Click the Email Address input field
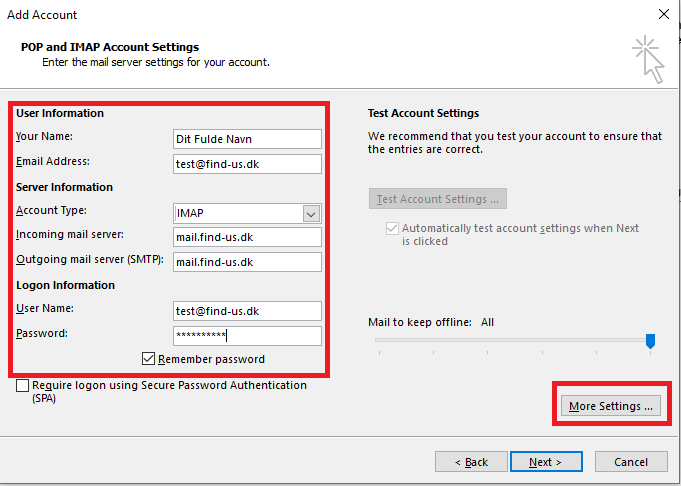The width and height of the screenshot is (681, 486). 247,164
